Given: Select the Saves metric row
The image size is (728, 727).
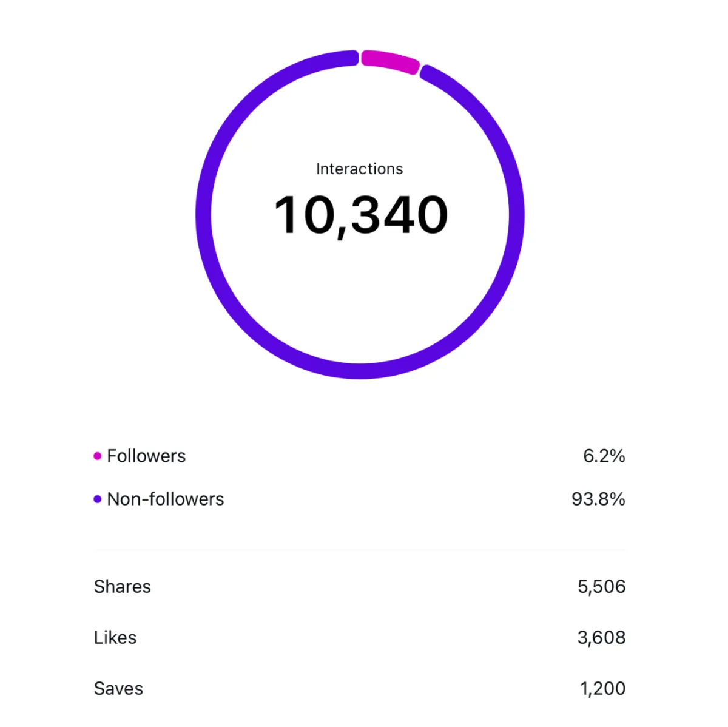Looking at the screenshot, I should click(x=359, y=688).
